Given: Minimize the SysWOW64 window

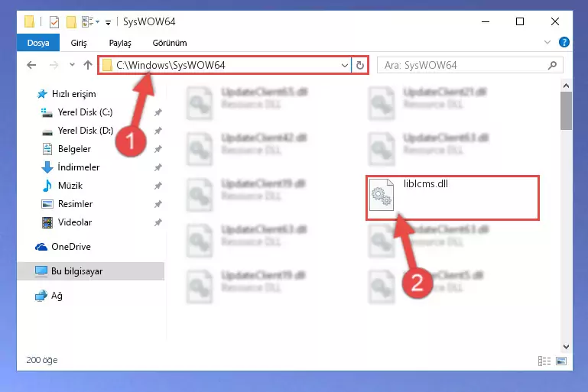Looking at the screenshot, I should [x=486, y=21].
